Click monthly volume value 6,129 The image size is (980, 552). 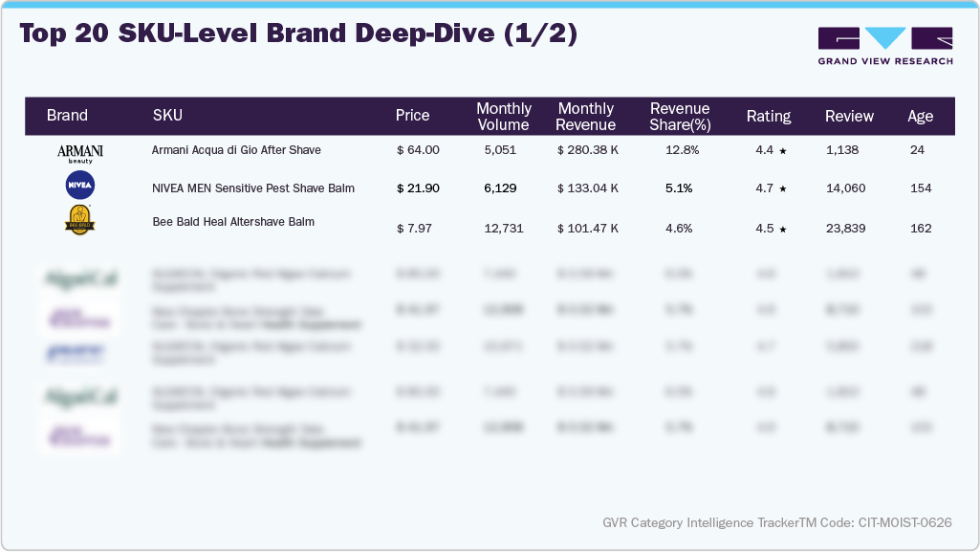pos(500,188)
